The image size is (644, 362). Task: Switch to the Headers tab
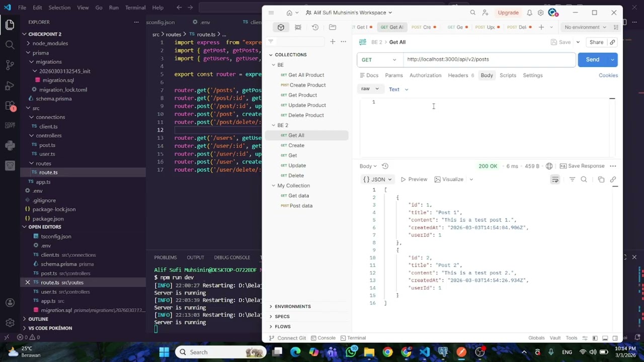pos(460,75)
